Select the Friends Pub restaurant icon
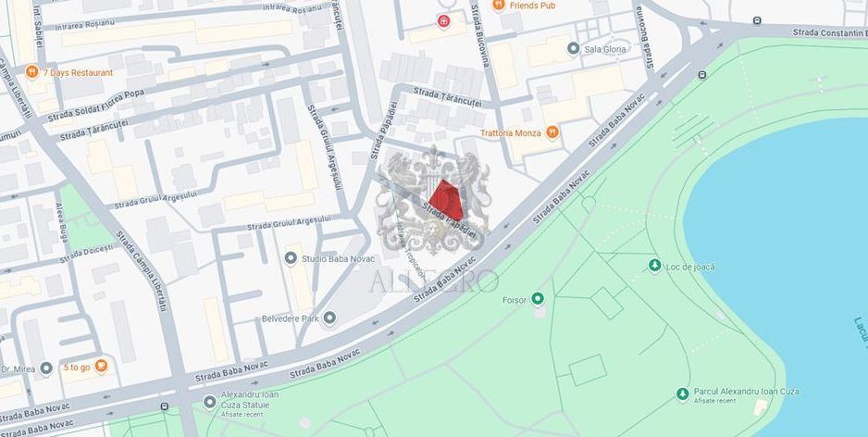 pyautogui.click(x=498, y=5)
